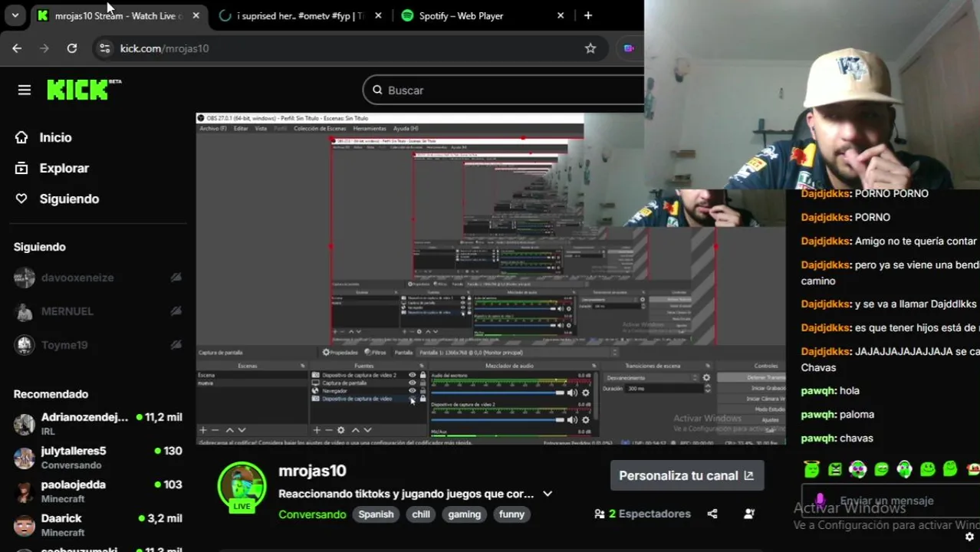Mute 'Audio del escritorio' in OBS mixer
Screen dimensions: 980x552
coord(573,393)
